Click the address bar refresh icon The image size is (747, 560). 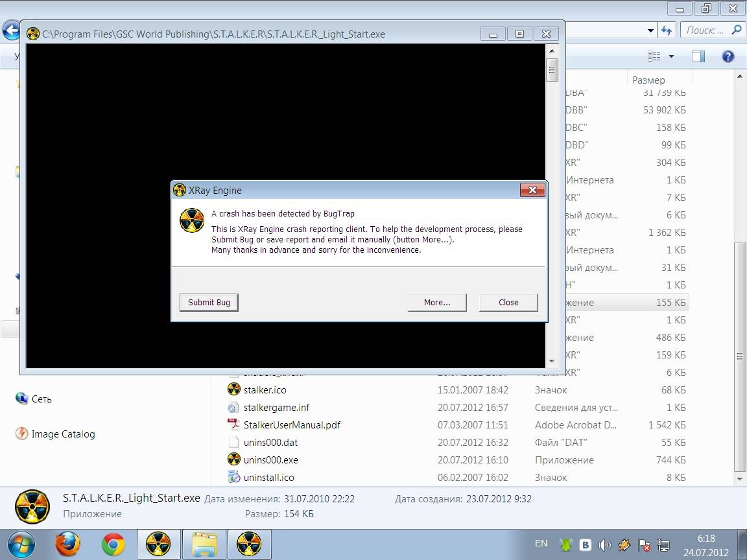(666, 30)
